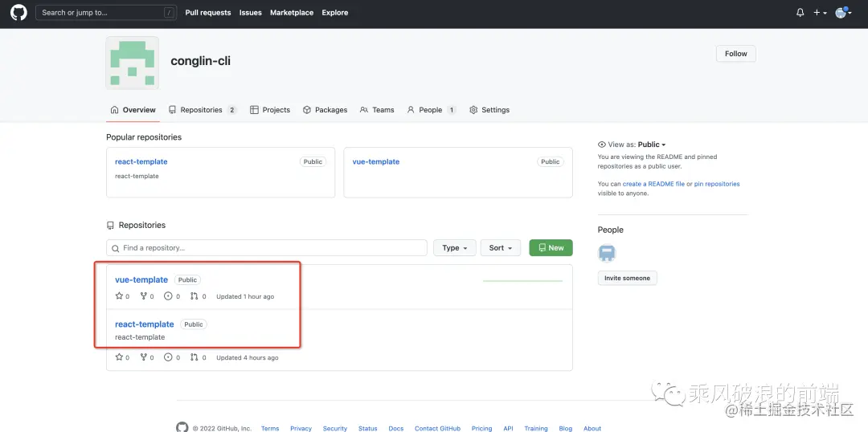Click the issues count of vue-template
This screenshot has width=868, height=432.
172,296
